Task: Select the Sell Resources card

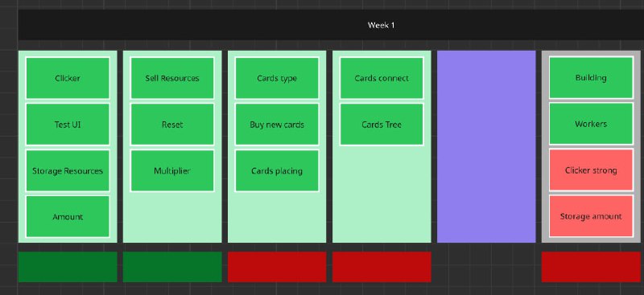Action: (172, 78)
